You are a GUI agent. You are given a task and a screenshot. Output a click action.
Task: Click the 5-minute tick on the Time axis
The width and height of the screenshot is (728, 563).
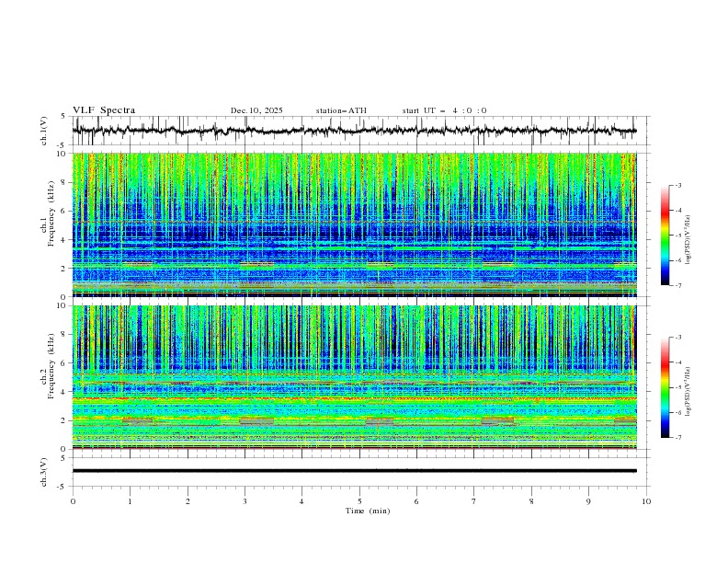(x=359, y=500)
